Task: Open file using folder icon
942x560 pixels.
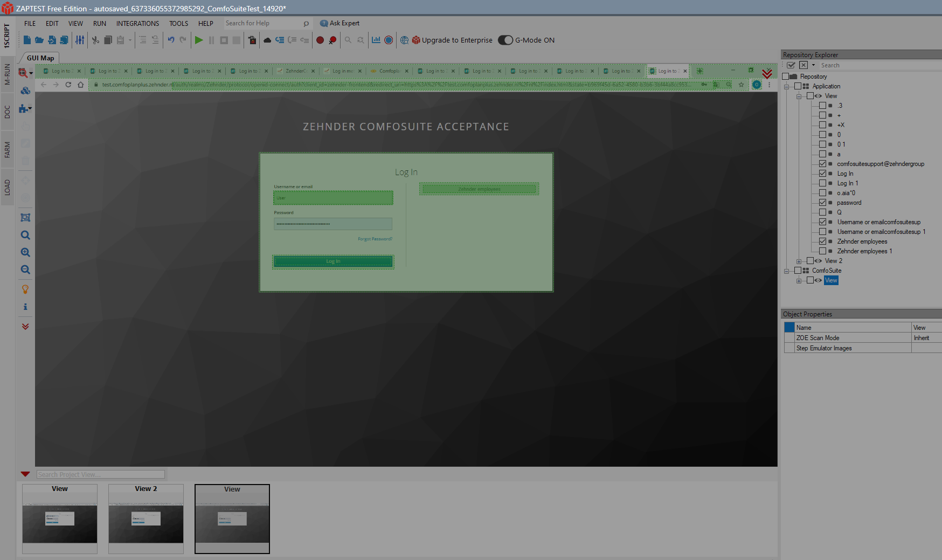Action: pyautogui.click(x=39, y=40)
